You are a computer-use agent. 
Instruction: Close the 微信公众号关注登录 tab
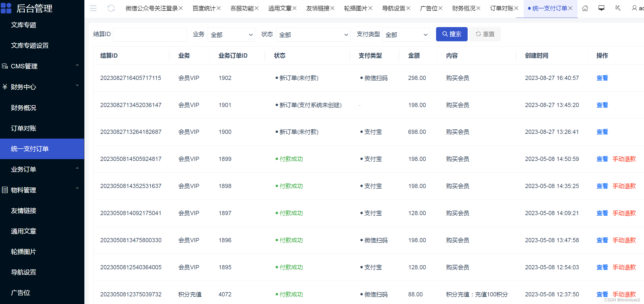click(x=181, y=8)
